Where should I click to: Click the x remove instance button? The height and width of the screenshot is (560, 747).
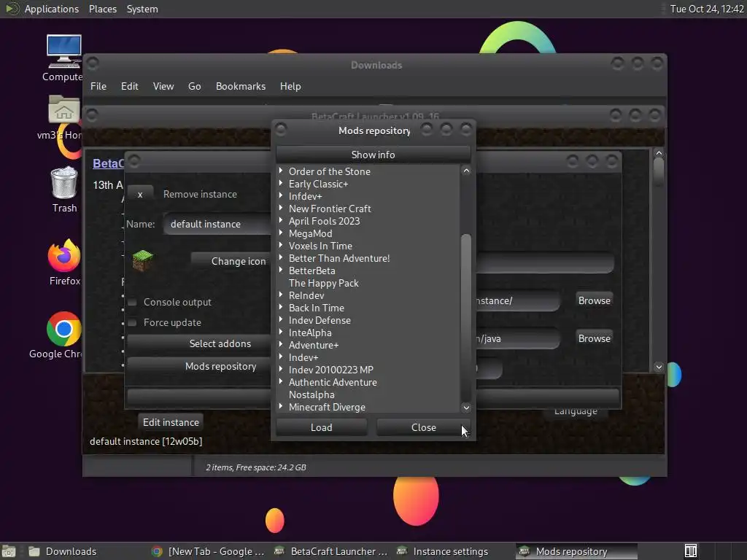coord(140,194)
